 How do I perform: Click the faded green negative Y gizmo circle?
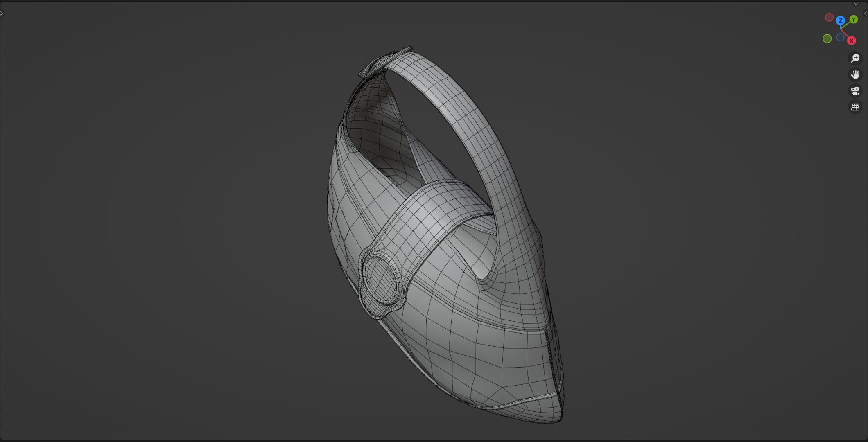[x=827, y=38]
